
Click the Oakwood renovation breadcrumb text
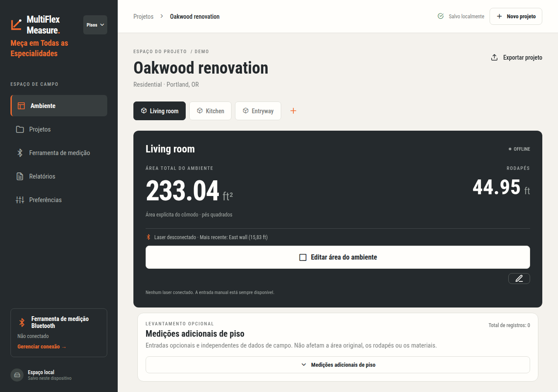pyautogui.click(x=195, y=17)
